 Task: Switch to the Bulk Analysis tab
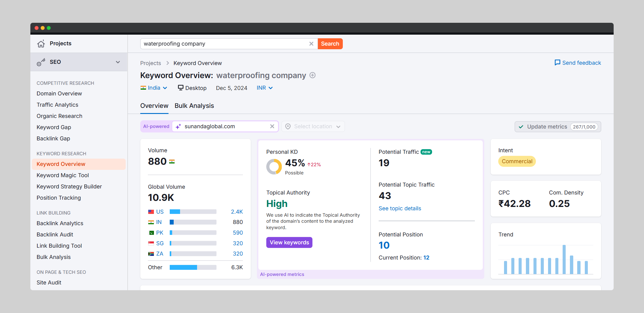point(194,106)
